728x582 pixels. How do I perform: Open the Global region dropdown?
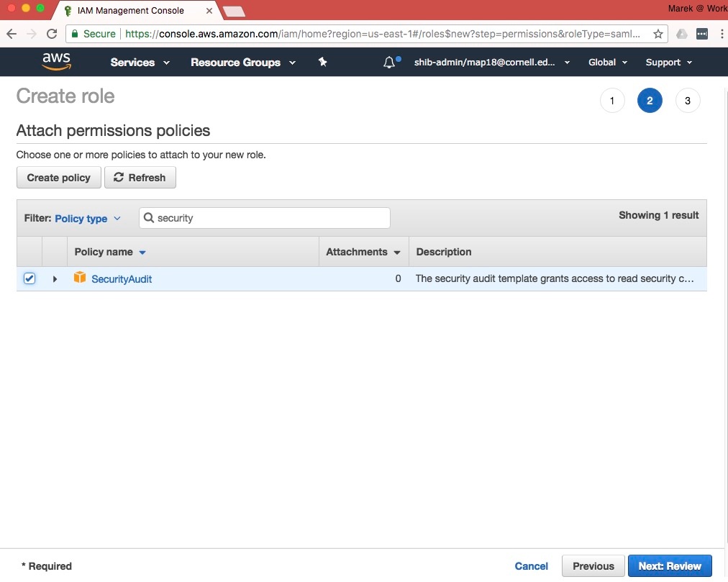pos(608,63)
